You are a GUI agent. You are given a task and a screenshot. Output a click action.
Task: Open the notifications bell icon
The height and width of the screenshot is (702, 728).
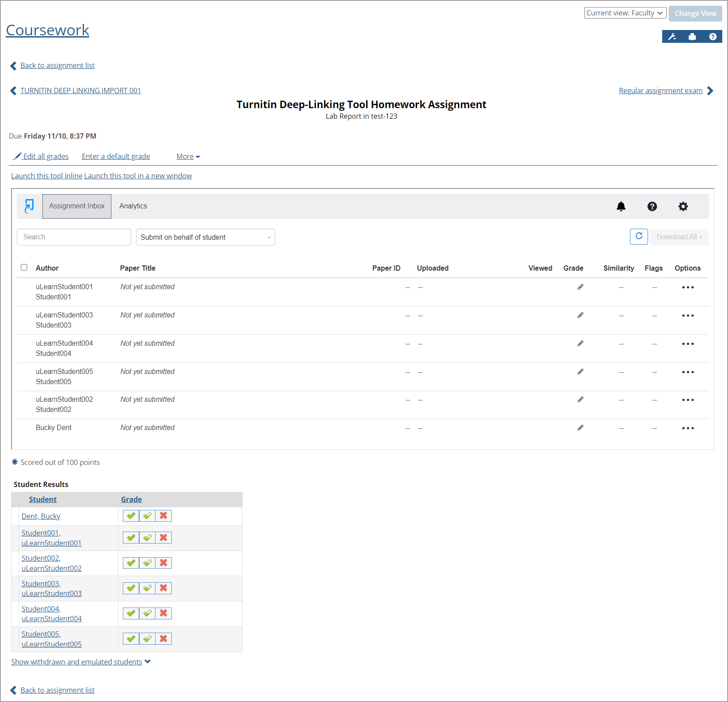621,206
